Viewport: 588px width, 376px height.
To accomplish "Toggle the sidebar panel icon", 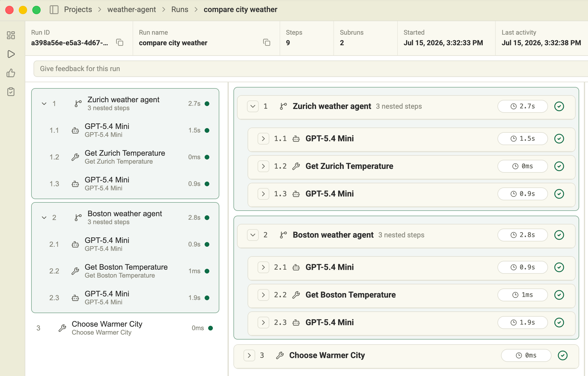I will [x=54, y=10].
